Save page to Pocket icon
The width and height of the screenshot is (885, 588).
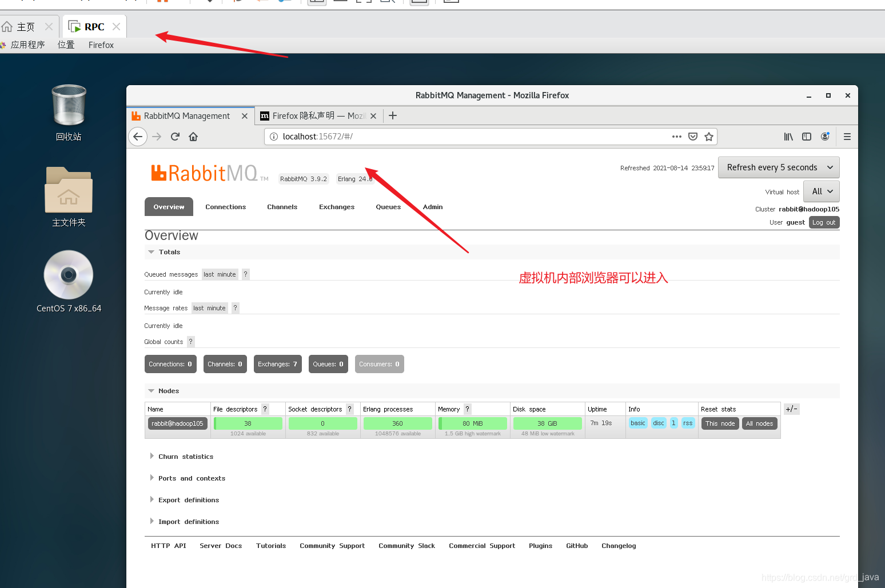[x=693, y=137]
